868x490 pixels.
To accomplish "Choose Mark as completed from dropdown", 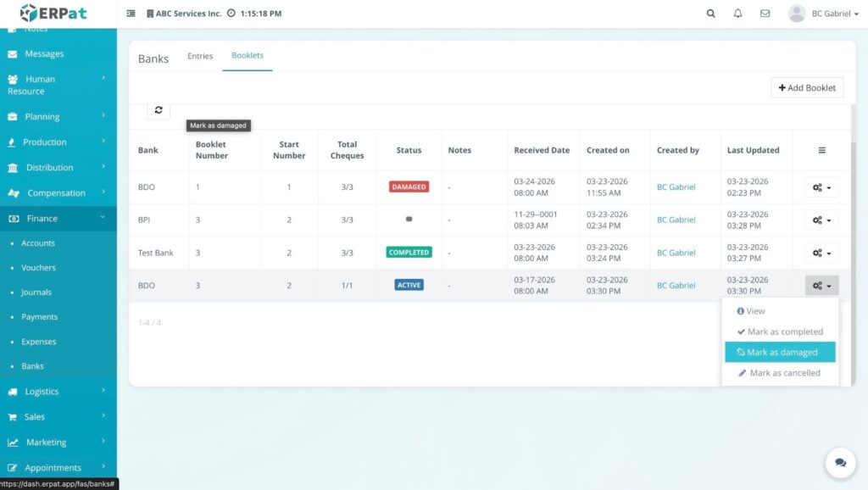I will click(780, 332).
